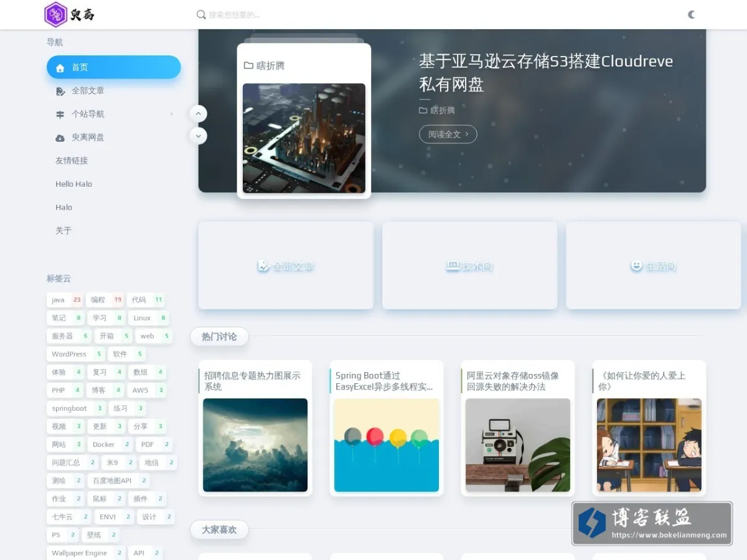Image resolution: width=747 pixels, height=560 pixels.
Task: Open the 阿里云对象存储oss post title
Action: 513,381
